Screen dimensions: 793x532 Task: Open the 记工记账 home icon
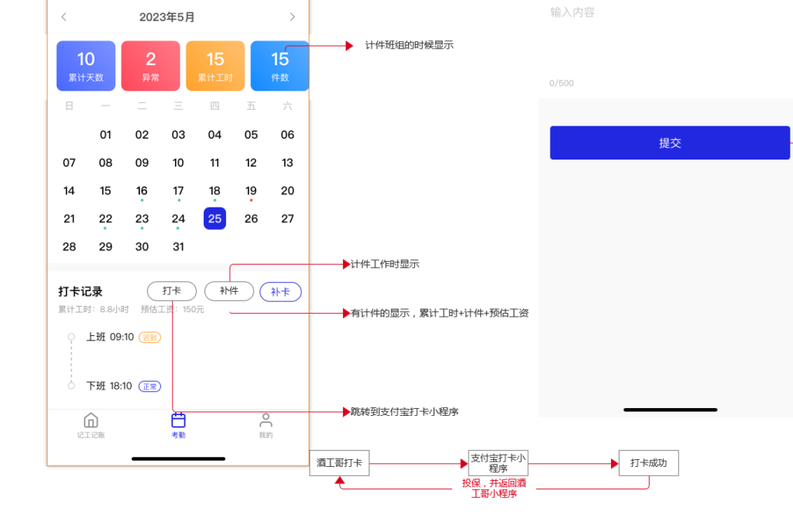(91, 420)
